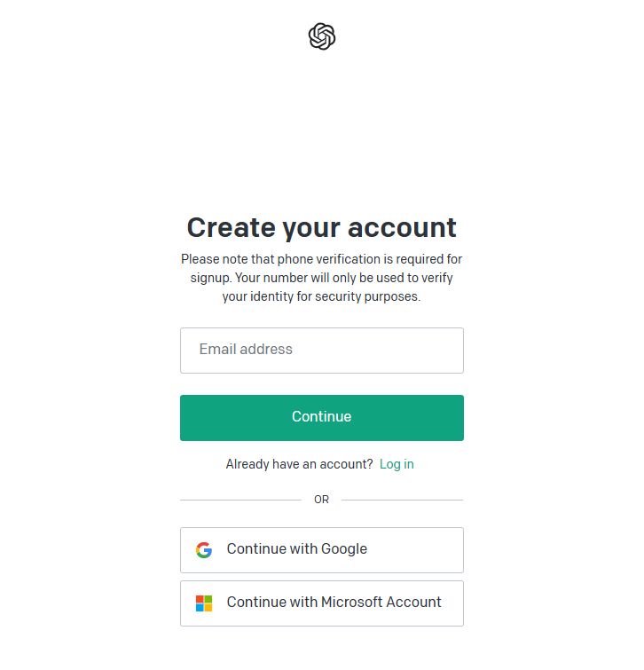Open the Log in link
Screen dimensions: 644x670
pyautogui.click(x=397, y=464)
